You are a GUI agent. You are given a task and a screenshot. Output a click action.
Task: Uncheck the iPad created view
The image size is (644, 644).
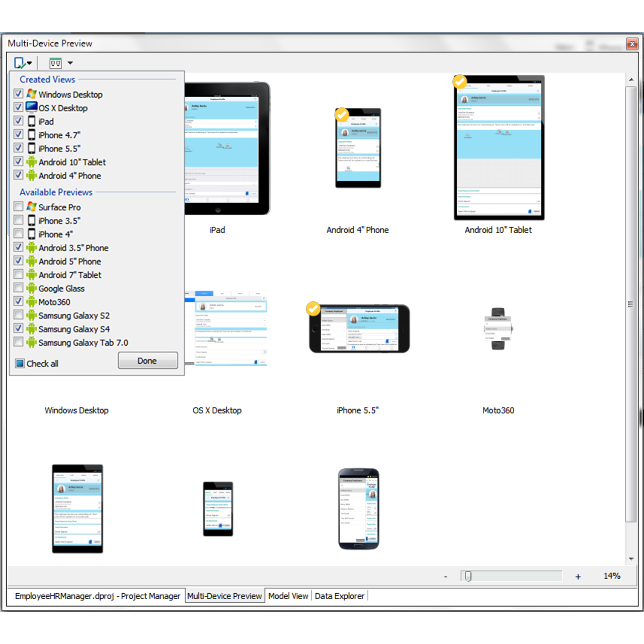(x=18, y=120)
